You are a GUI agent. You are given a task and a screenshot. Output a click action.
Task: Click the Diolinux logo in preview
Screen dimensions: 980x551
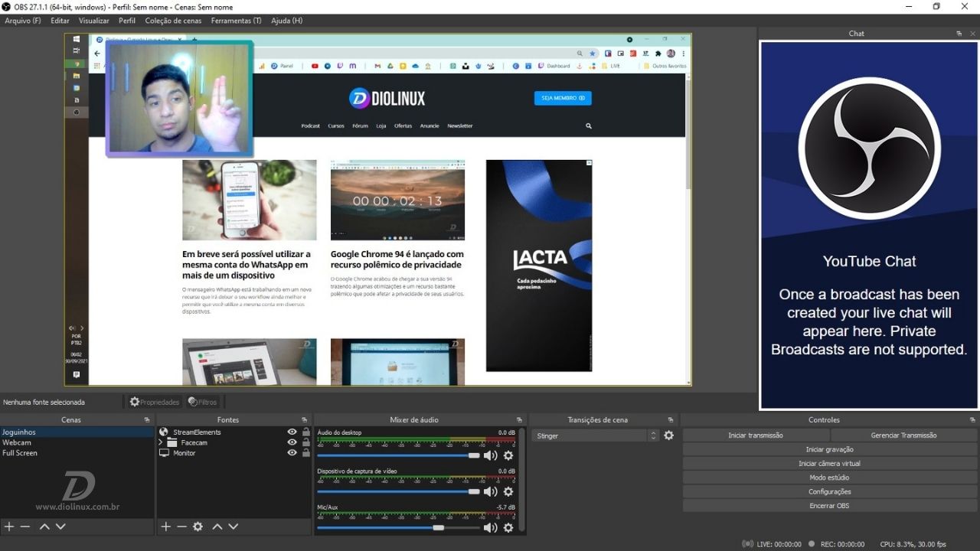click(387, 98)
